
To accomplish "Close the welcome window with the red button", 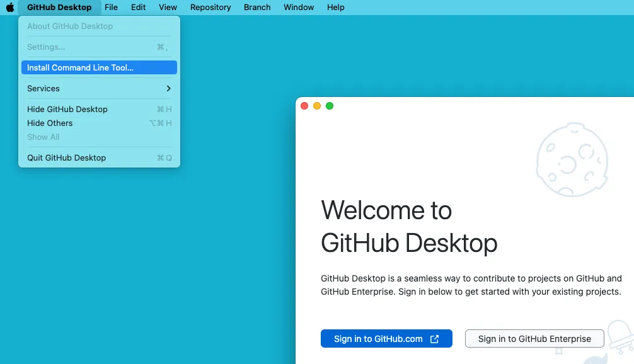I will (304, 106).
